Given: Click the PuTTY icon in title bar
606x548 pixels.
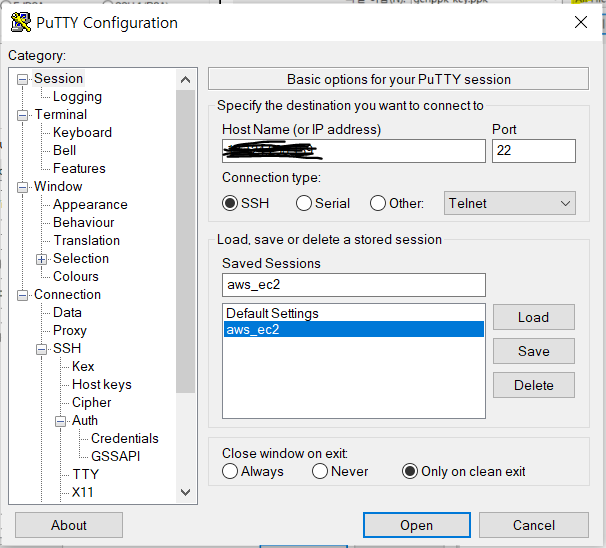Looking at the screenshot, I should (20, 22).
